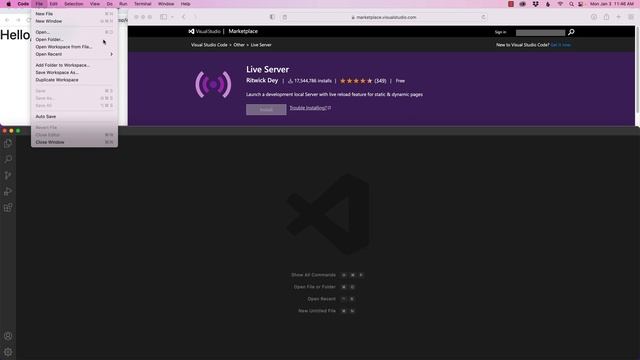Open the Go menu
Image resolution: width=640 pixels, height=360 pixels.
coord(109,4)
